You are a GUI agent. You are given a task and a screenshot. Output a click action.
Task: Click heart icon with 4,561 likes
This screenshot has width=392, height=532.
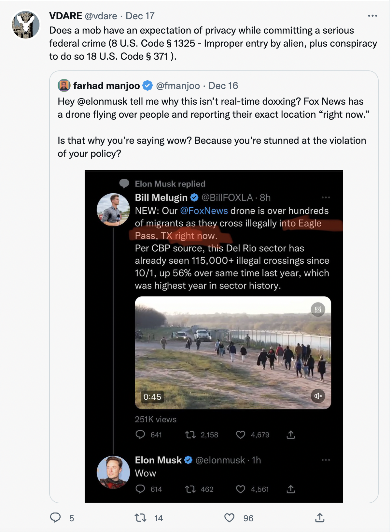(241, 489)
